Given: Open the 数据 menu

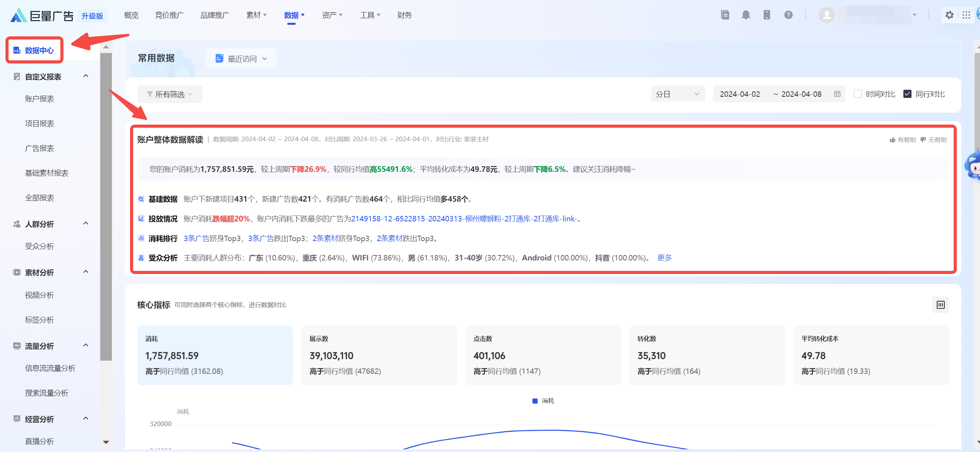Looking at the screenshot, I should [x=294, y=15].
